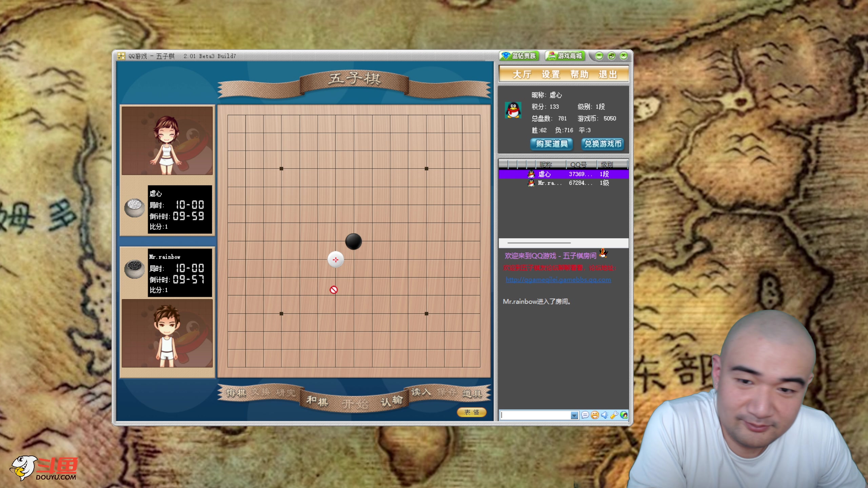Click the gomoku icon in the title bar
The image size is (868, 488).
point(121,56)
